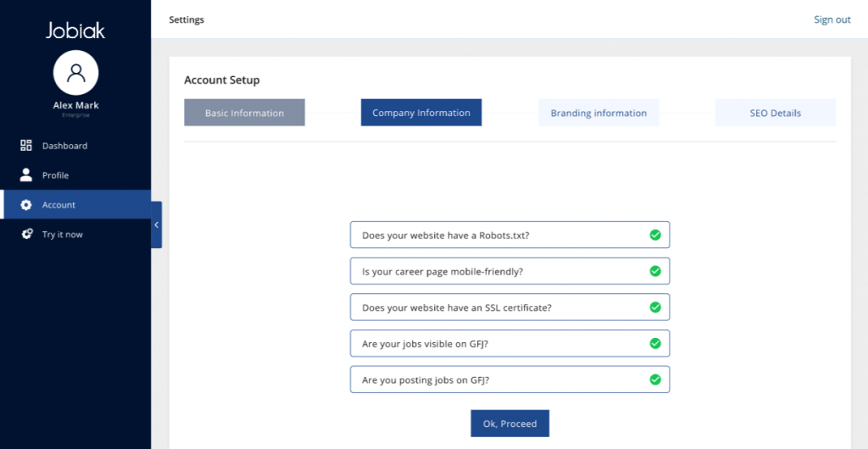Click green check for SSL certificate question

coord(655,307)
